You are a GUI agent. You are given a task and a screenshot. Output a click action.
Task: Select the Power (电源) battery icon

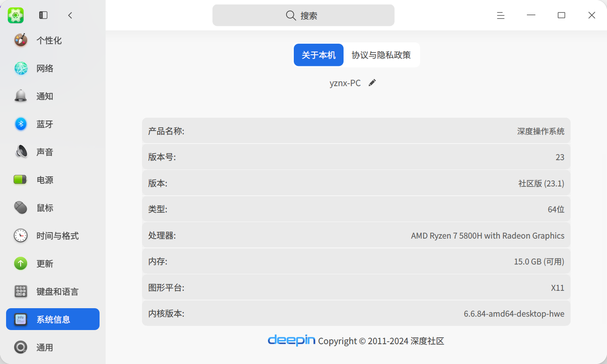tap(21, 180)
